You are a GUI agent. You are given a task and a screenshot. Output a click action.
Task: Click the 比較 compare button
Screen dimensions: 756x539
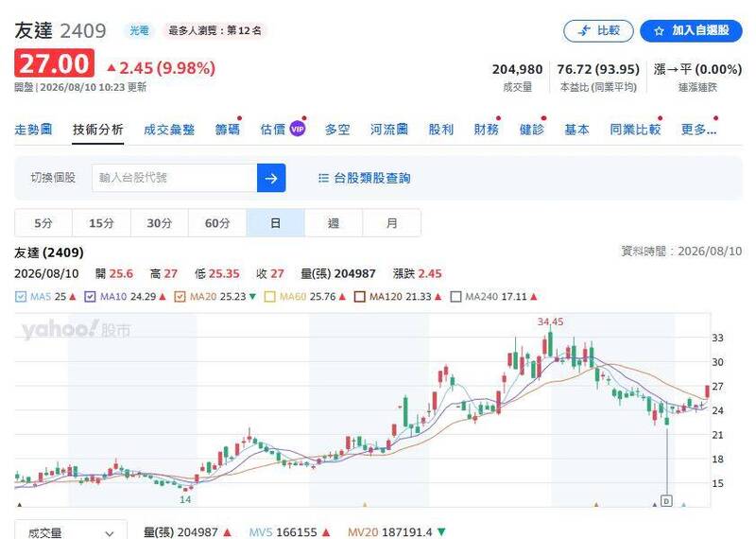598,31
